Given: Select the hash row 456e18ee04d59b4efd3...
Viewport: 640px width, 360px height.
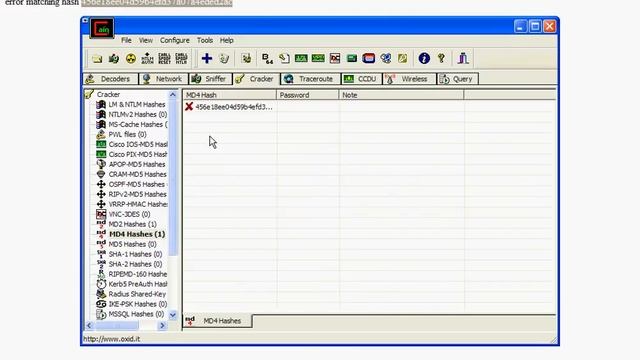Looking at the screenshot, I should tap(234, 107).
